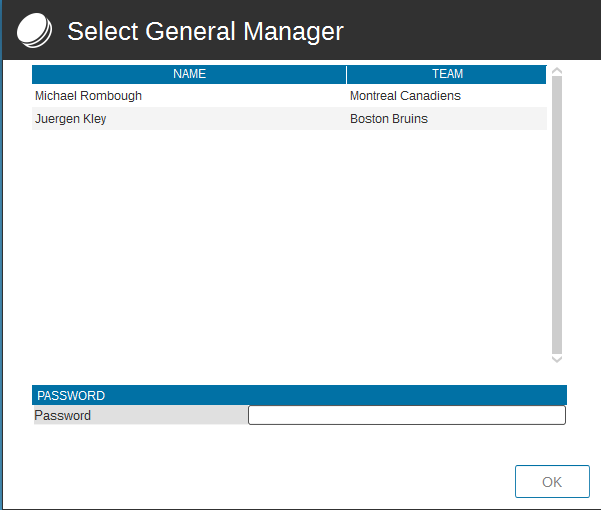Sort the list by the TEAM column header
The height and width of the screenshot is (510, 601).
[x=447, y=74]
